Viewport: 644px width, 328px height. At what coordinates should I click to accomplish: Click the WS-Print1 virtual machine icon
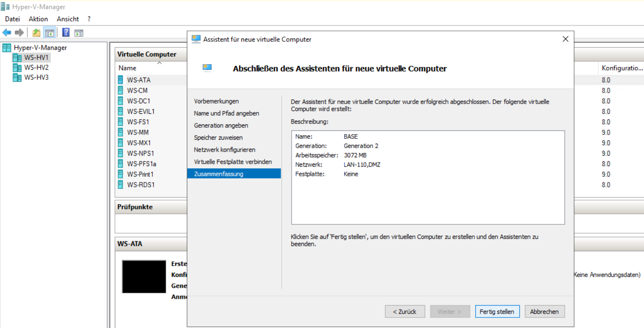121,174
